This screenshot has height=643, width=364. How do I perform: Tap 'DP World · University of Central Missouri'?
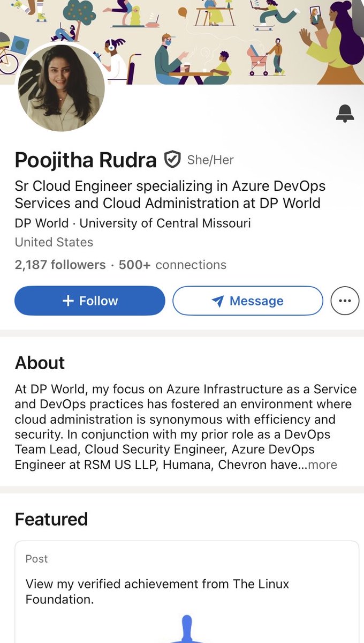tap(133, 223)
